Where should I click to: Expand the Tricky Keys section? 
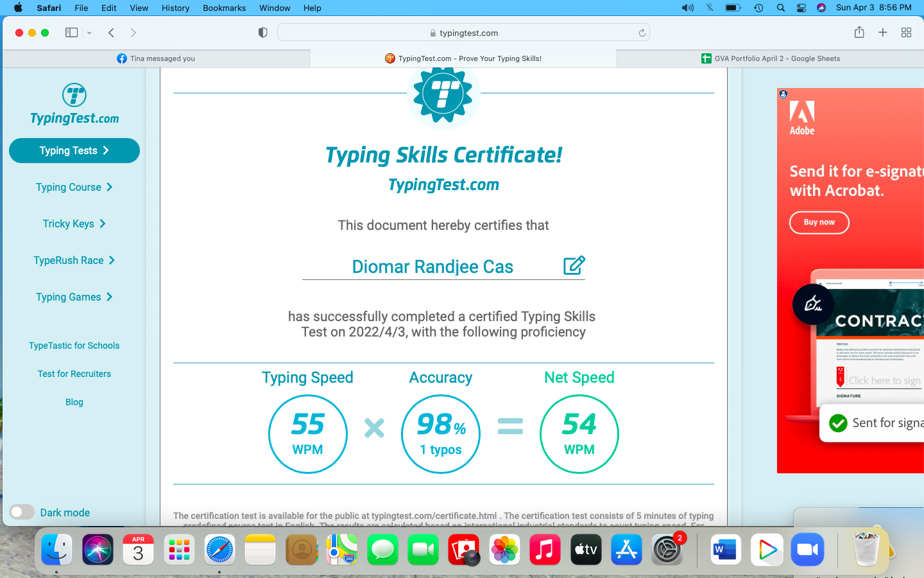coord(74,223)
